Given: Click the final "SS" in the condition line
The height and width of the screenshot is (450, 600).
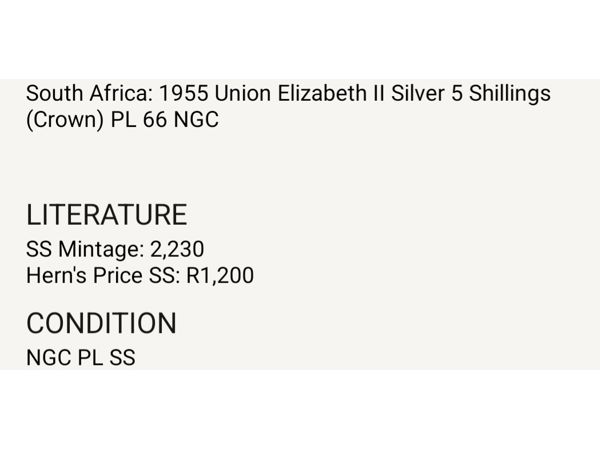Looking at the screenshot, I should click(x=122, y=356).
